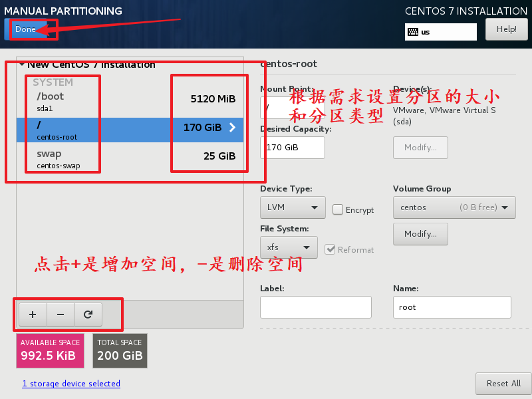Click the Mount Point input field
Screen dimensions: 532x399
pos(293,108)
